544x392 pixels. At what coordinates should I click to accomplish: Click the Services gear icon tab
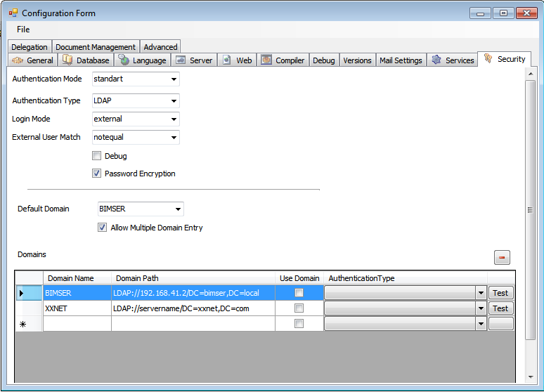(436, 60)
